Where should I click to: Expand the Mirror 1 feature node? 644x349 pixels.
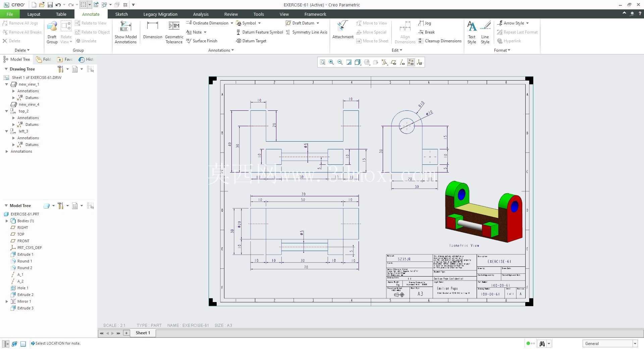pyautogui.click(x=7, y=301)
